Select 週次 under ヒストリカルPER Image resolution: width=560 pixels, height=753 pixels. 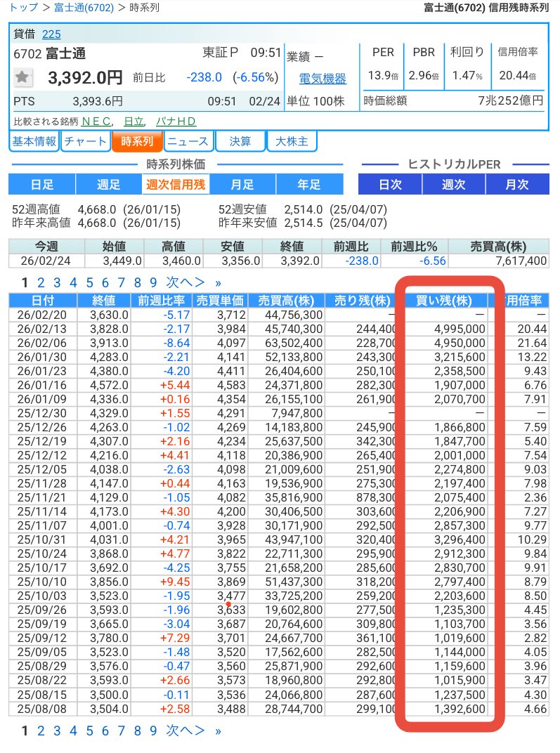[x=453, y=185]
